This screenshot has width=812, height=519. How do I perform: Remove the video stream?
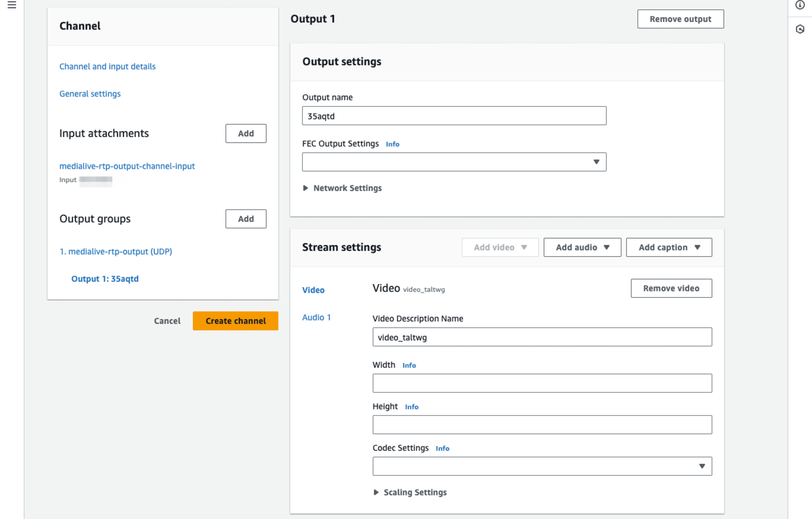[x=671, y=288]
